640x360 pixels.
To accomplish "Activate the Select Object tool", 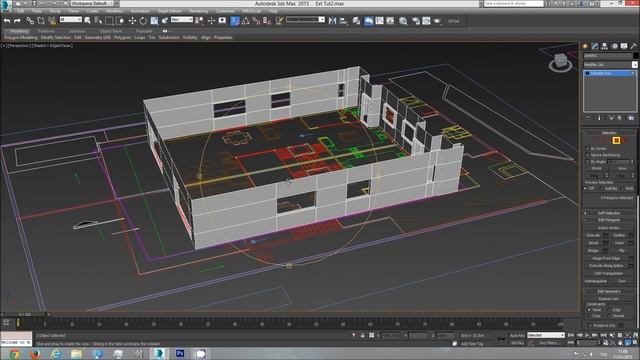I will tap(87, 20).
